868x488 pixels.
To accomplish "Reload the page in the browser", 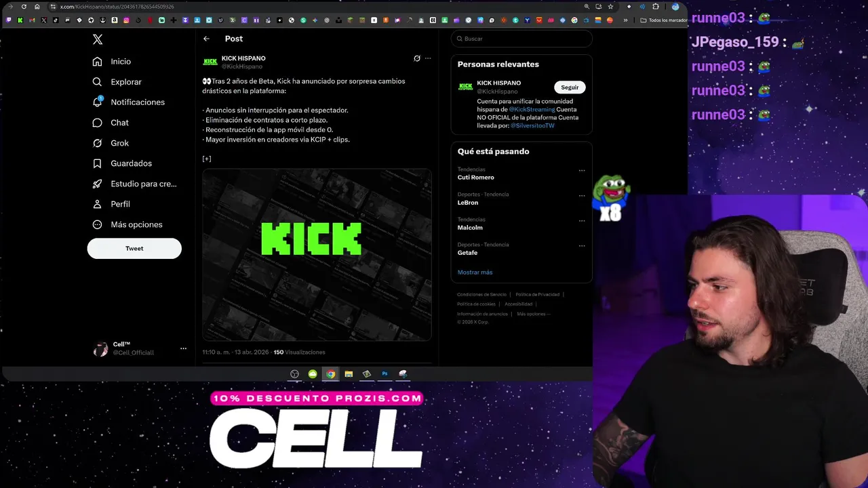I will [24, 7].
